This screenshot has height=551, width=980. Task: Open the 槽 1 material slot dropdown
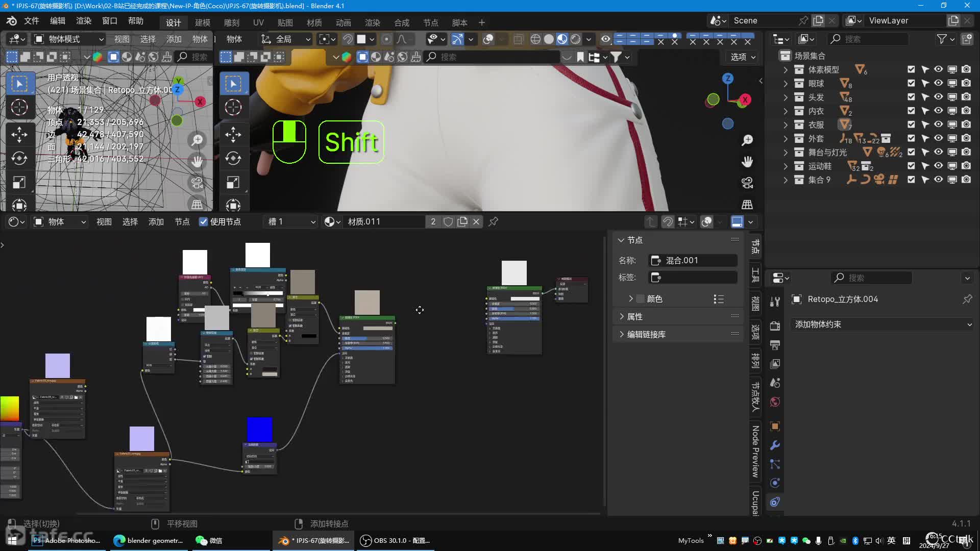(290, 221)
